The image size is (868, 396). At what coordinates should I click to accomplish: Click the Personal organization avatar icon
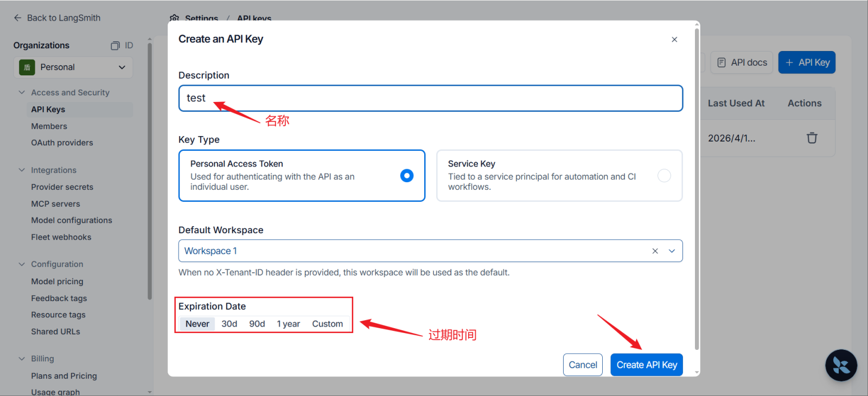[27, 67]
